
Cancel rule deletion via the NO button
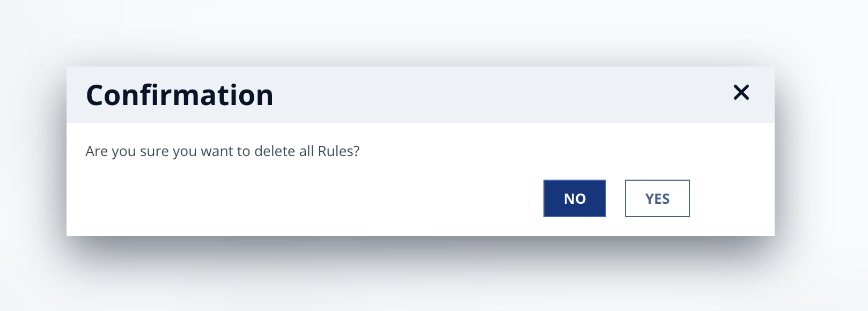coord(575,198)
